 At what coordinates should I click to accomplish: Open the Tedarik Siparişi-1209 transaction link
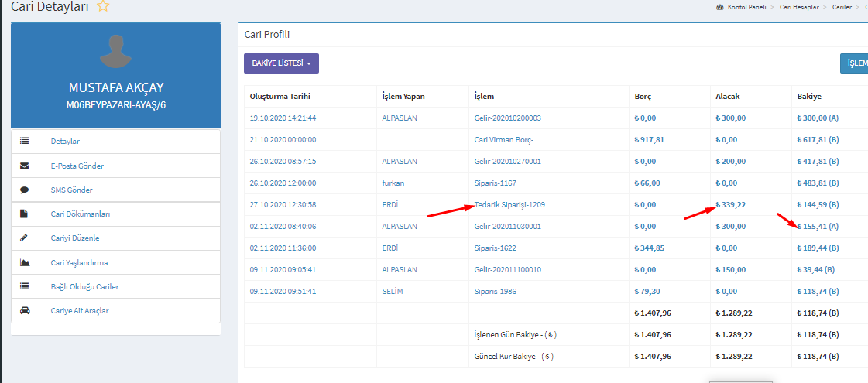[509, 205]
